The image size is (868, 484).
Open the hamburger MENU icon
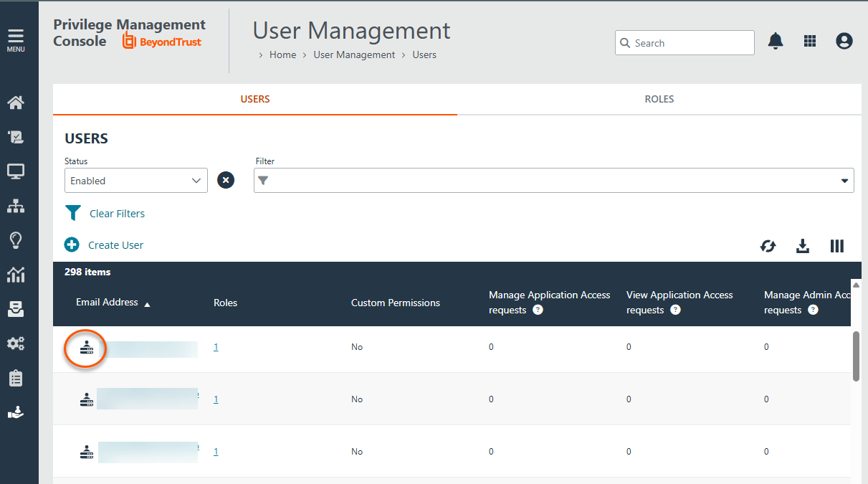(x=16, y=39)
